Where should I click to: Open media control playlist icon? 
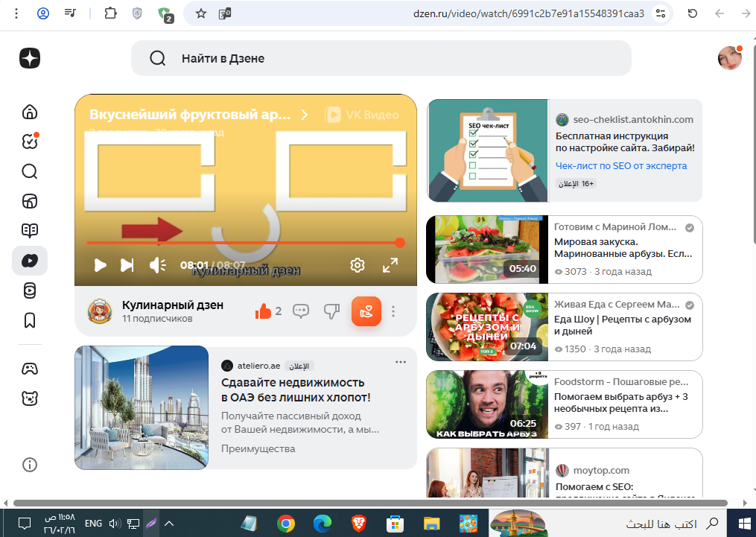point(71,13)
